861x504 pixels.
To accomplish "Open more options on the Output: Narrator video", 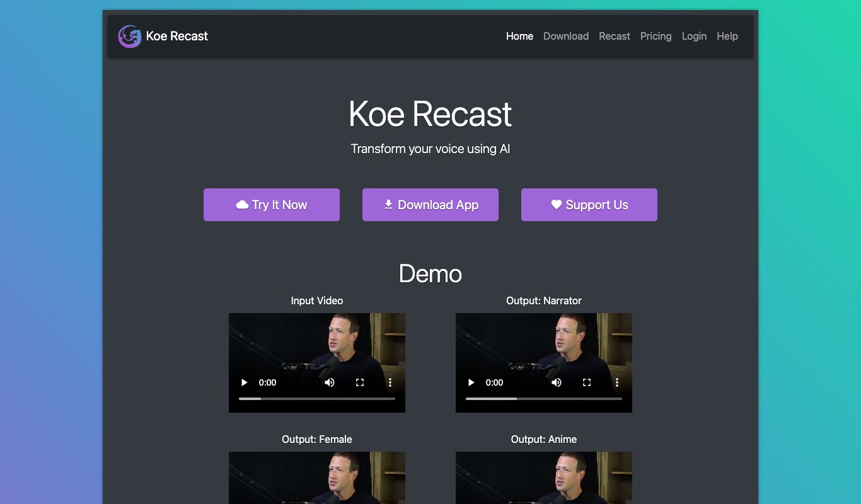I will coord(617,382).
